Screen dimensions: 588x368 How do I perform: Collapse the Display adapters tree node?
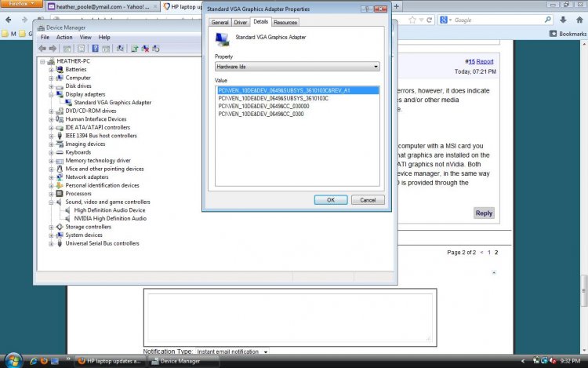pos(52,94)
